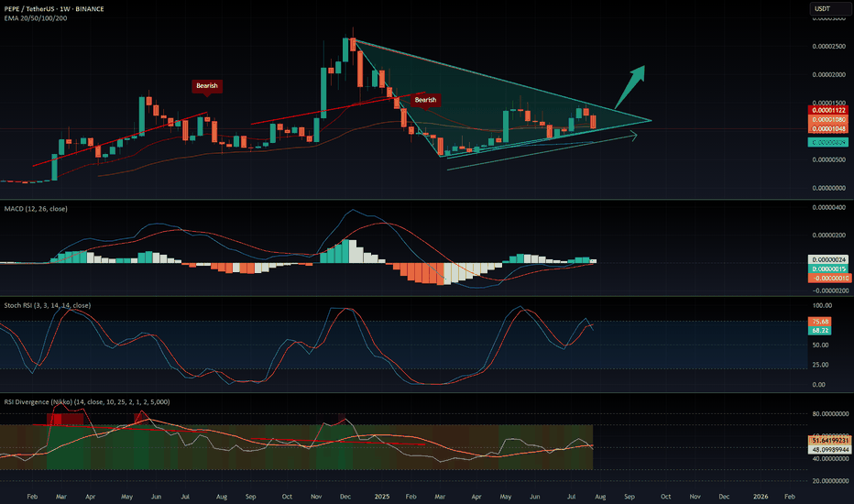The width and height of the screenshot is (854, 504).
Task: Click the white 0.00000024 MACD value label
Action: 828,260
